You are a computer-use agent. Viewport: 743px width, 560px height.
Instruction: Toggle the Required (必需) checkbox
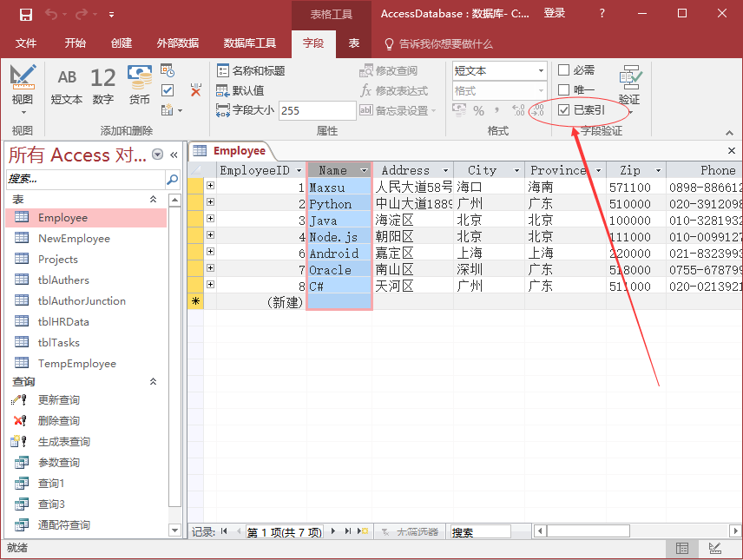click(564, 70)
